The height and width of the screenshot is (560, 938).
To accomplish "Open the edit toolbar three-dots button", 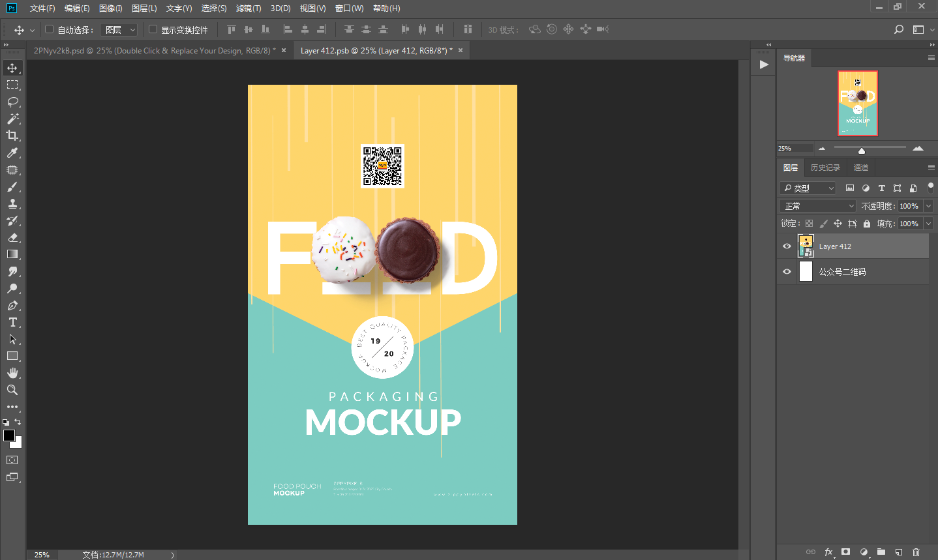I will coord(12,407).
